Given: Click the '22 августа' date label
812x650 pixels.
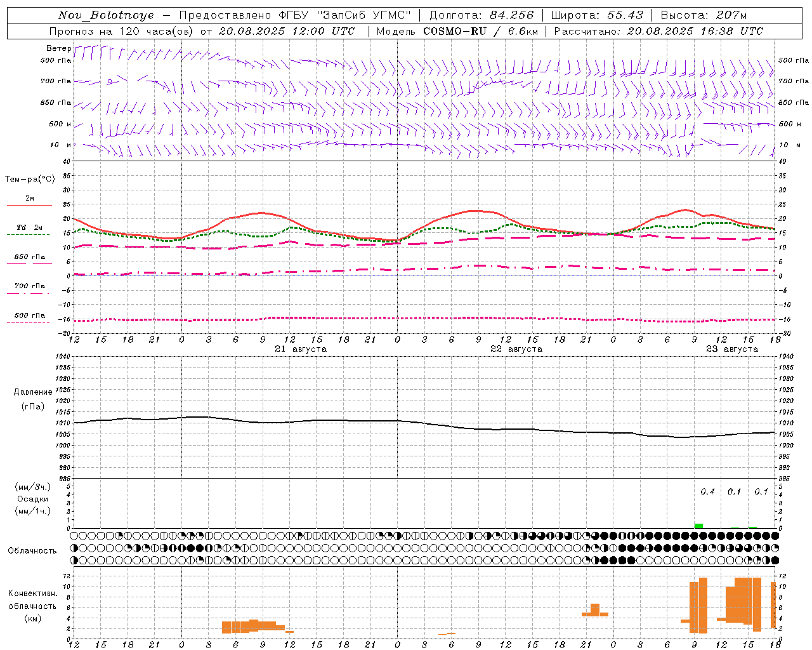Looking at the screenshot, I should tap(516, 348).
